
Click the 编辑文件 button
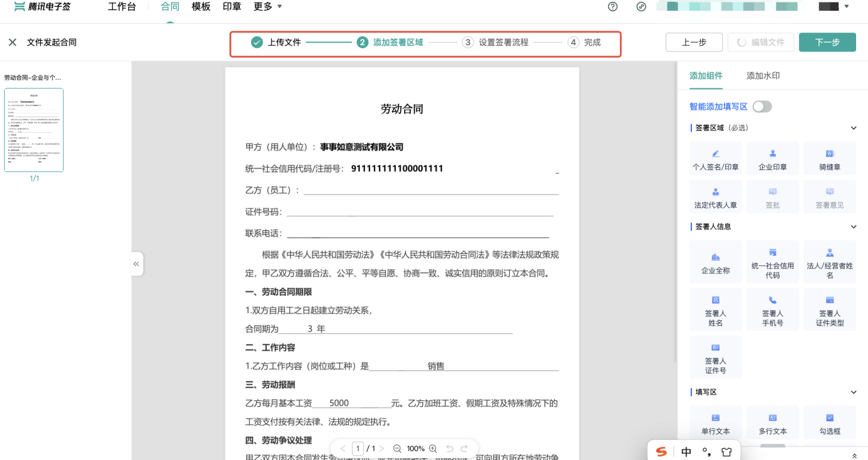click(x=761, y=42)
